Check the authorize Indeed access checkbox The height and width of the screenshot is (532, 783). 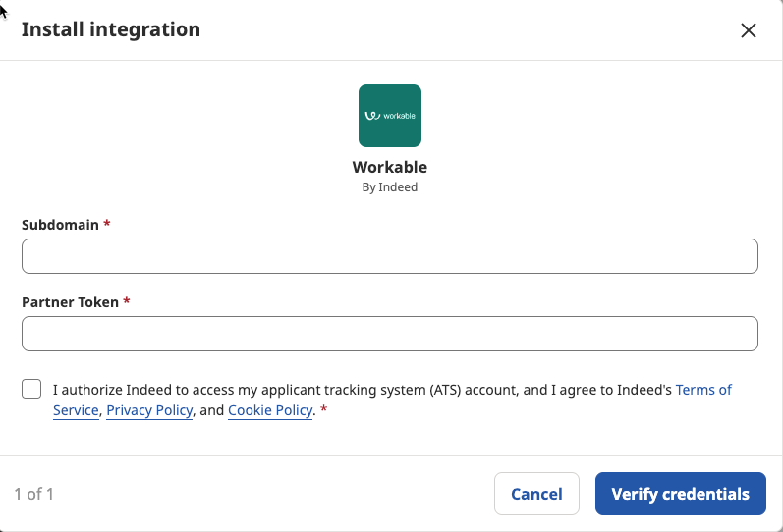pos(31,389)
